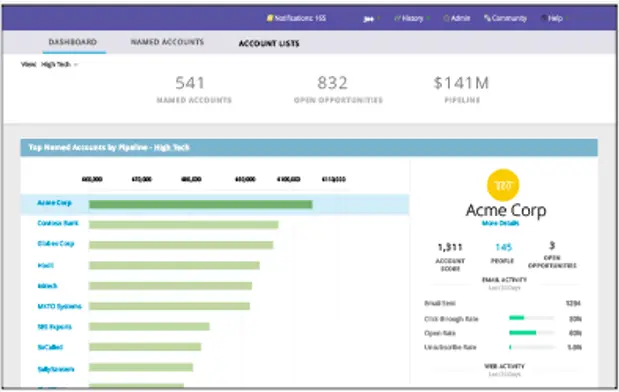Switch to the Named Accounts tab

coord(167,42)
